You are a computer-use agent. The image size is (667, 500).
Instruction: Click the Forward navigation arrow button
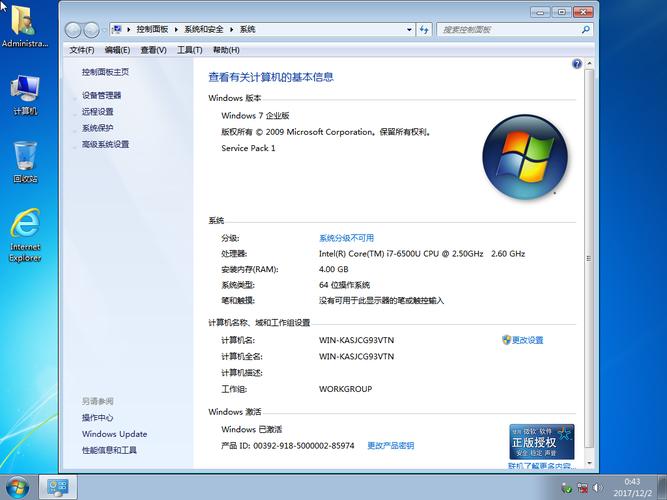(91, 30)
